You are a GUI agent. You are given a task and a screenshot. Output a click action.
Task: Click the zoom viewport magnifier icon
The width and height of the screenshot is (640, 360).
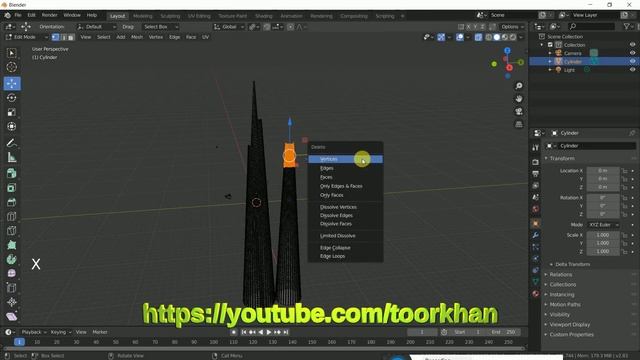tap(519, 86)
